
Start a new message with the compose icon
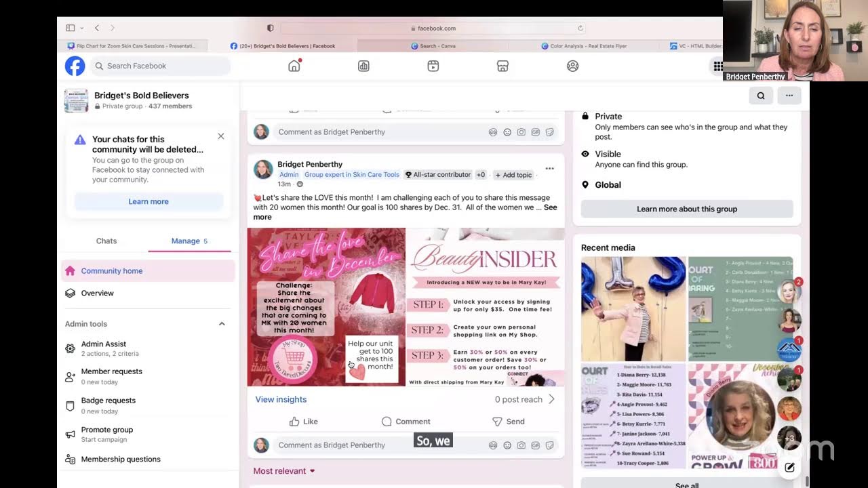789,467
